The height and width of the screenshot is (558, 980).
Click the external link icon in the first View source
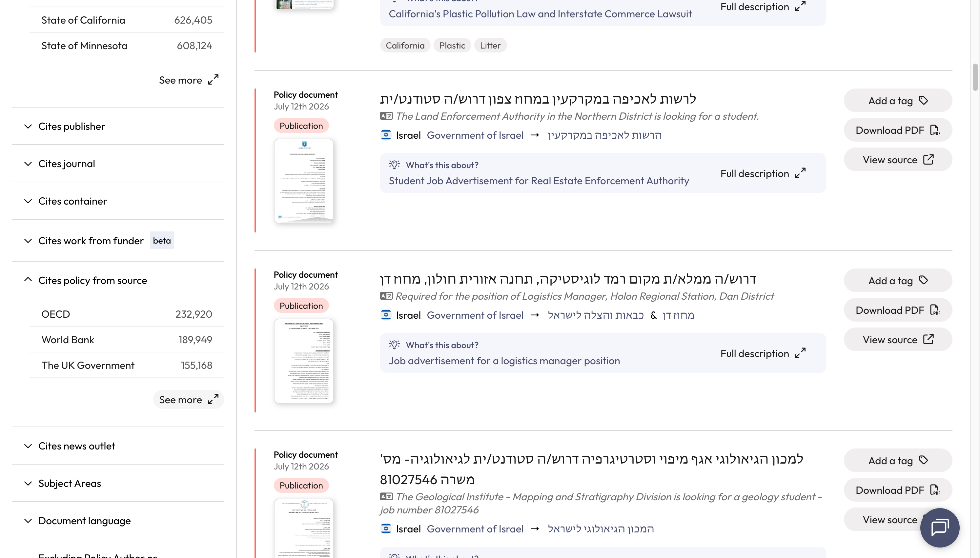[928, 159]
